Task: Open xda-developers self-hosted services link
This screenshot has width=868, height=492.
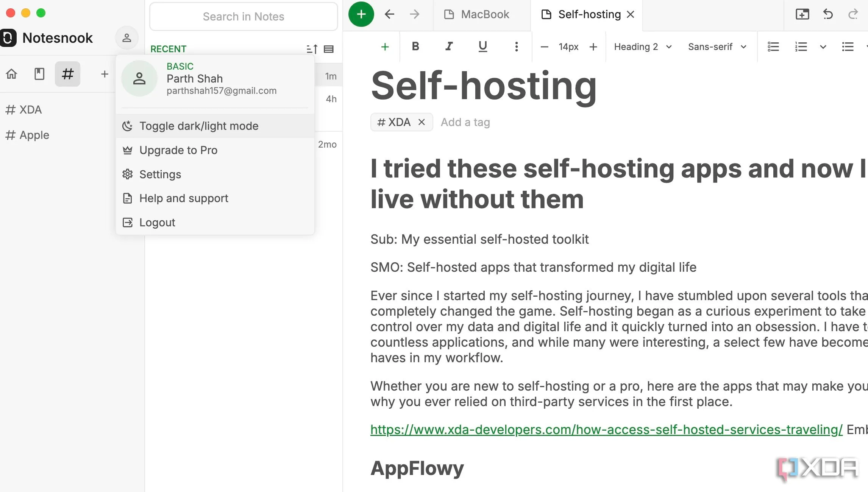Action: coord(606,429)
